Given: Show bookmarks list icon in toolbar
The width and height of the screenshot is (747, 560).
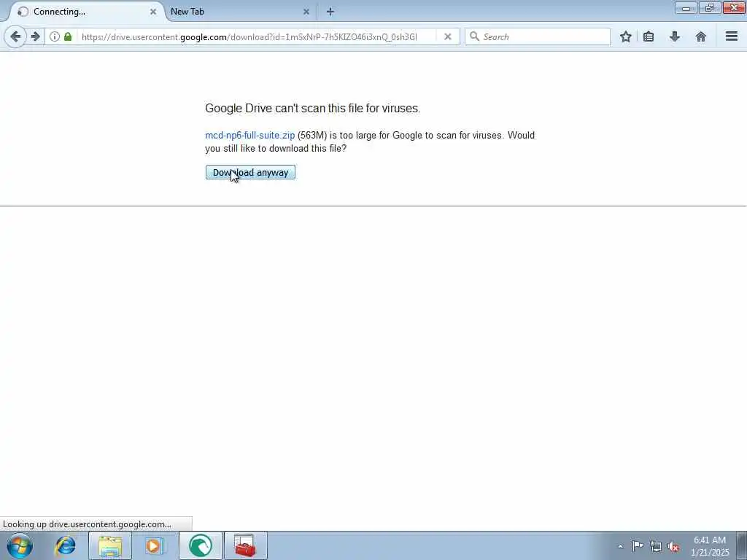Looking at the screenshot, I should 649,36.
